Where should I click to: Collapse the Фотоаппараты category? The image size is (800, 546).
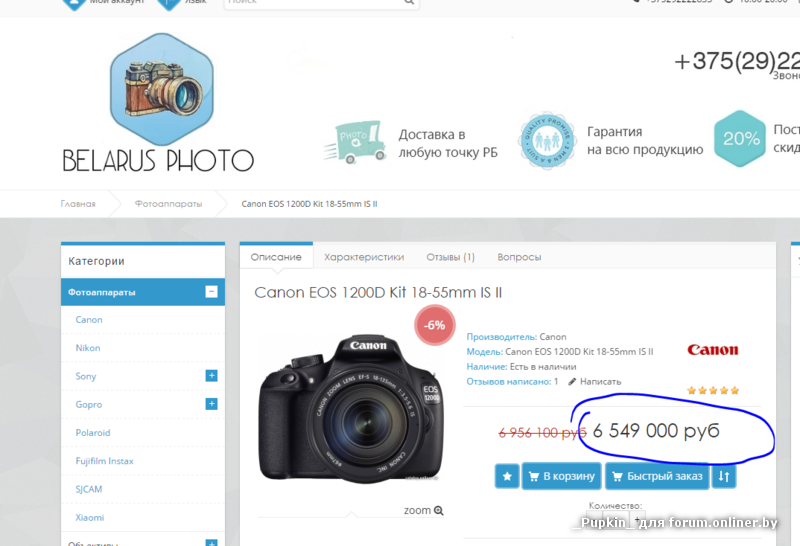[x=211, y=291]
